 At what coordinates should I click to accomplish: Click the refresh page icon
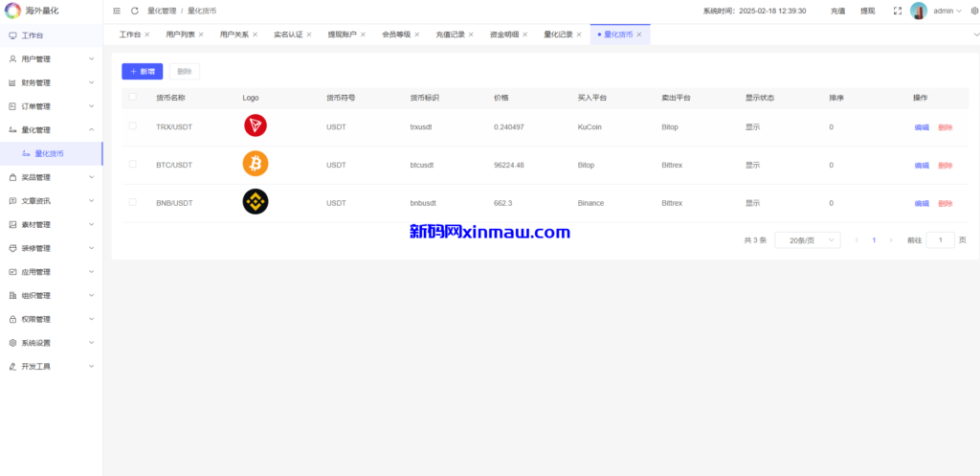pyautogui.click(x=134, y=11)
